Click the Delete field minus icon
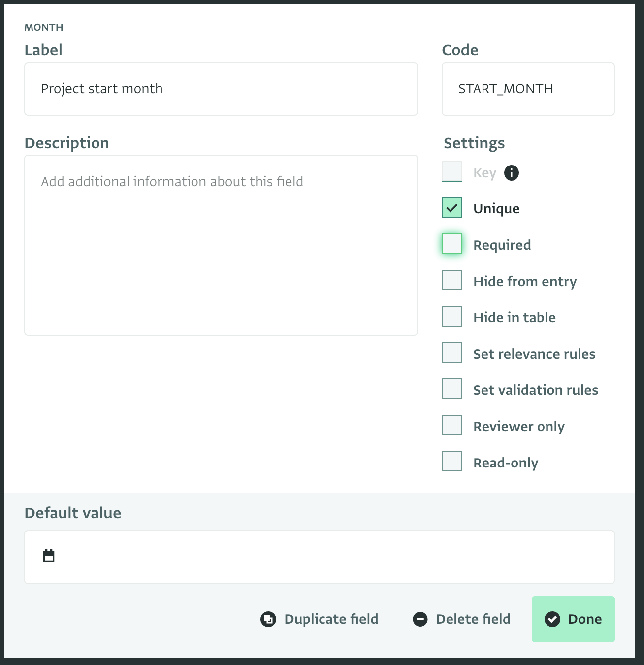Viewport: 644px width, 665px height. pos(420,619)
